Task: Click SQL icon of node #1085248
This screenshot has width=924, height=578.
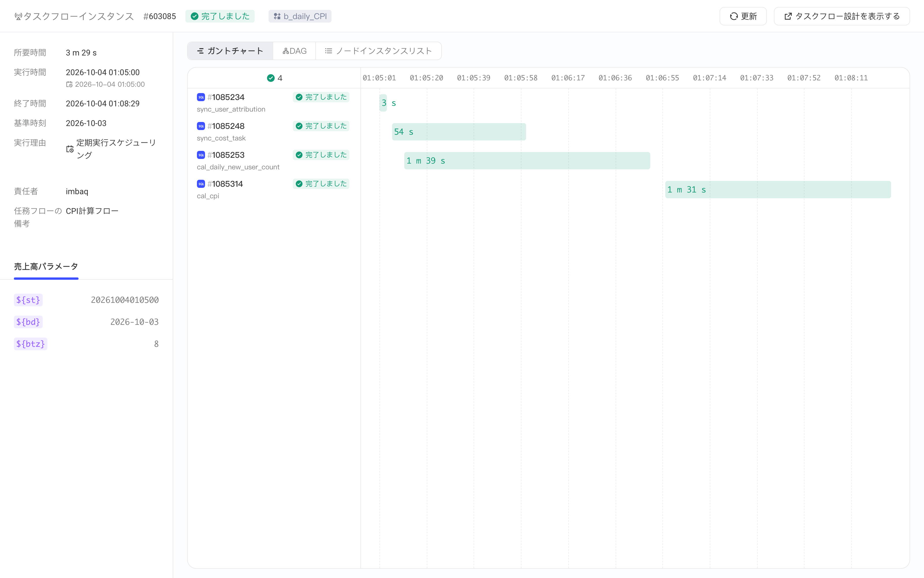Action: tap(201, 126)
